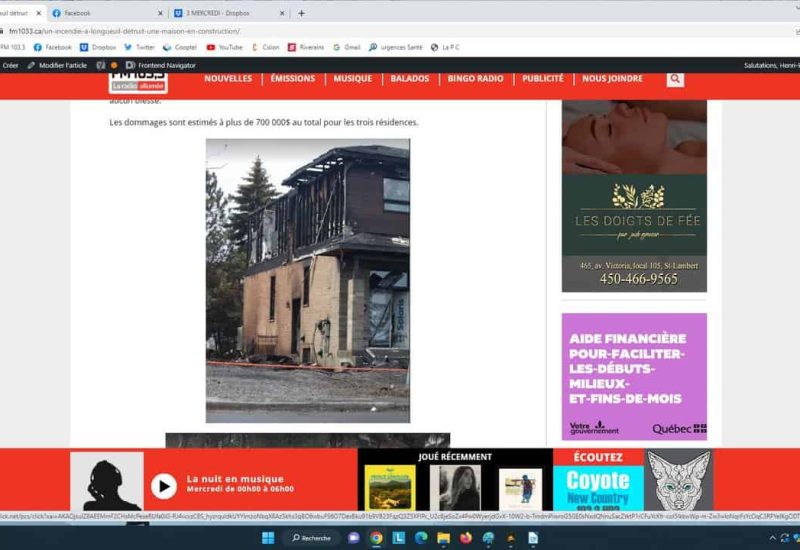Viewport: 800px width, 550px height.
Task: Open the ÉMISSIONS menu item
Action: [292, 79]
